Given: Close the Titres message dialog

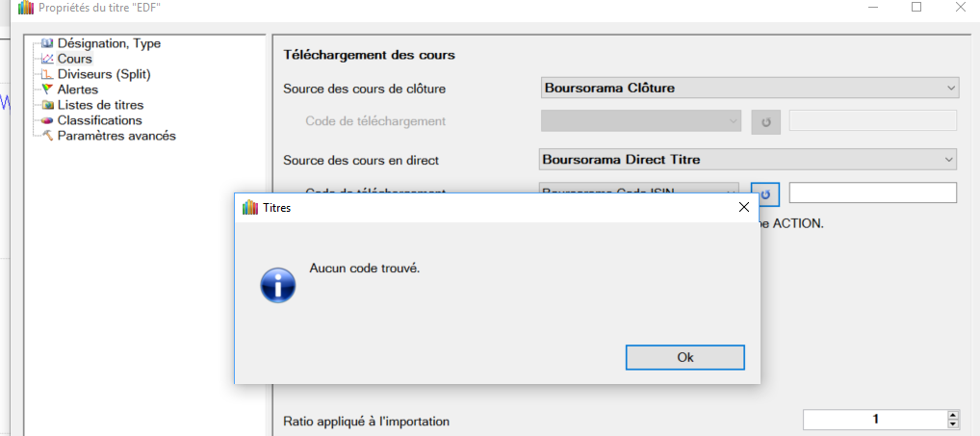Looking at the screenshot, I should tap(743, 207).
